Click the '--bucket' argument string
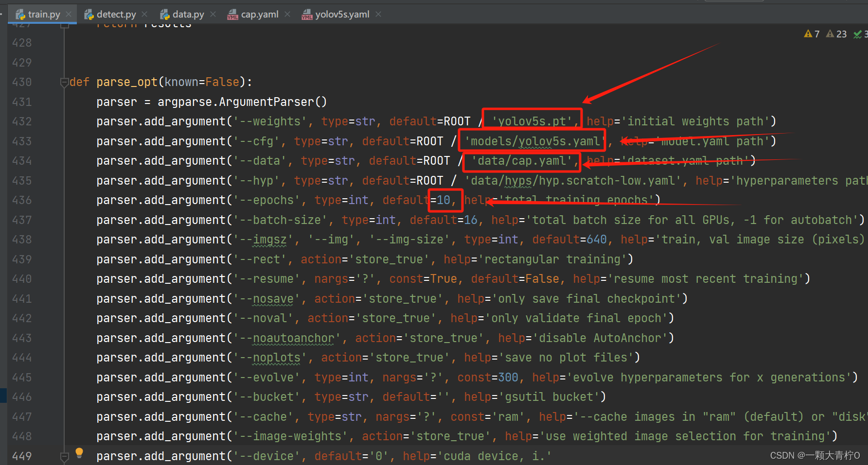The height and width of the screenshot is (465, 868). click(x=266, y=397)
